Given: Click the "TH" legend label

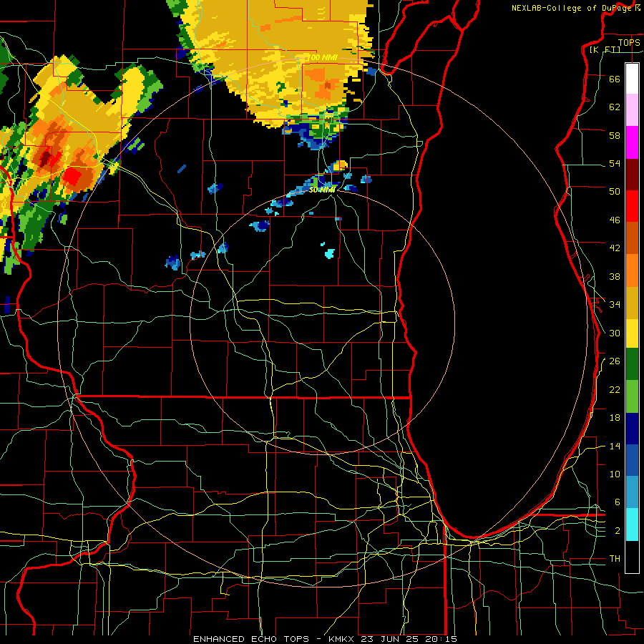Looking at the screenshot, I should (615, 558).
